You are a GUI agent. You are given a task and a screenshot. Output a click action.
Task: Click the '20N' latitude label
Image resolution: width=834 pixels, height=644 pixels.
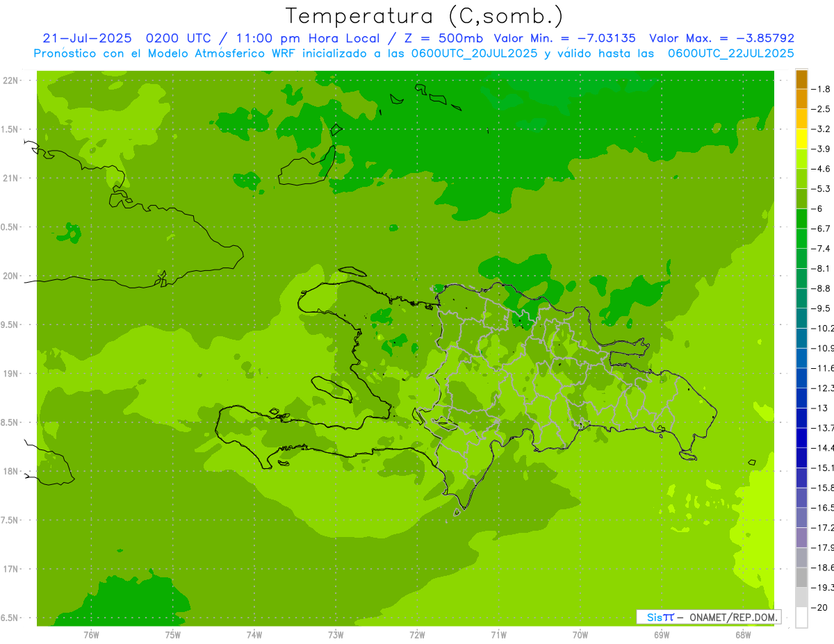10,276
